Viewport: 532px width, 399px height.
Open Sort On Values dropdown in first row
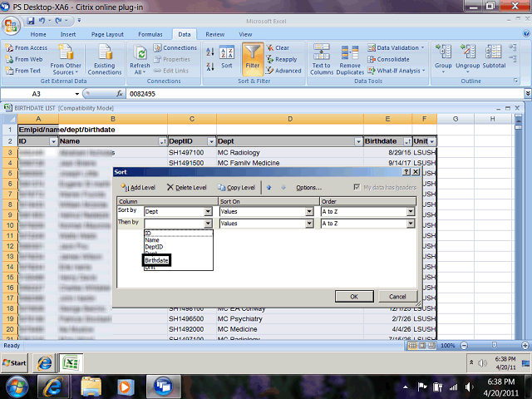point(309,212)
